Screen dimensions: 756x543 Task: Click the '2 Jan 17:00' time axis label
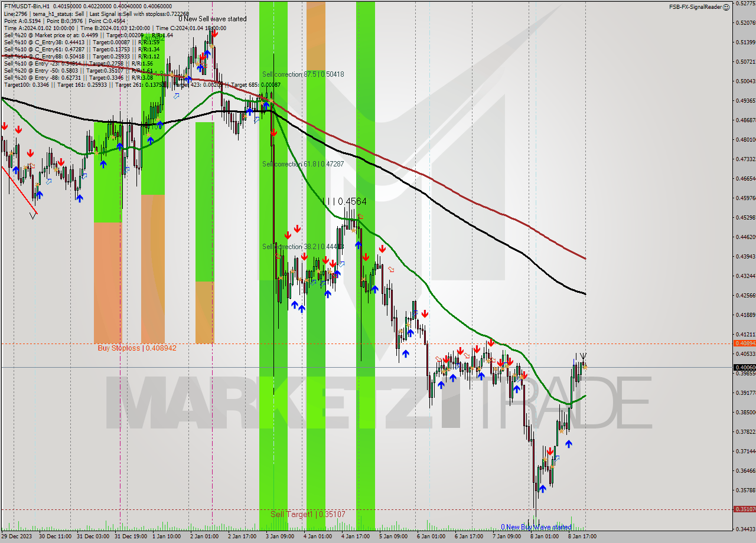pyautogui.click(x=242, y=537)
